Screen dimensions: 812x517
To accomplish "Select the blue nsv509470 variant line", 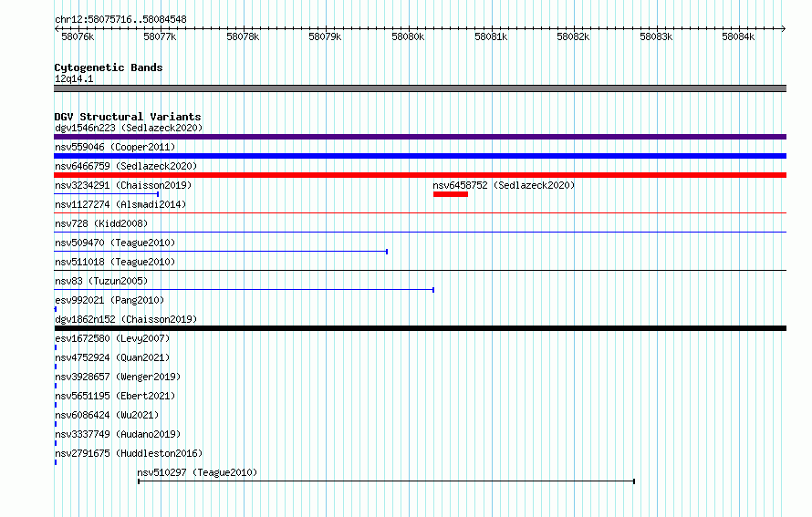I will (x=221, y=252).
